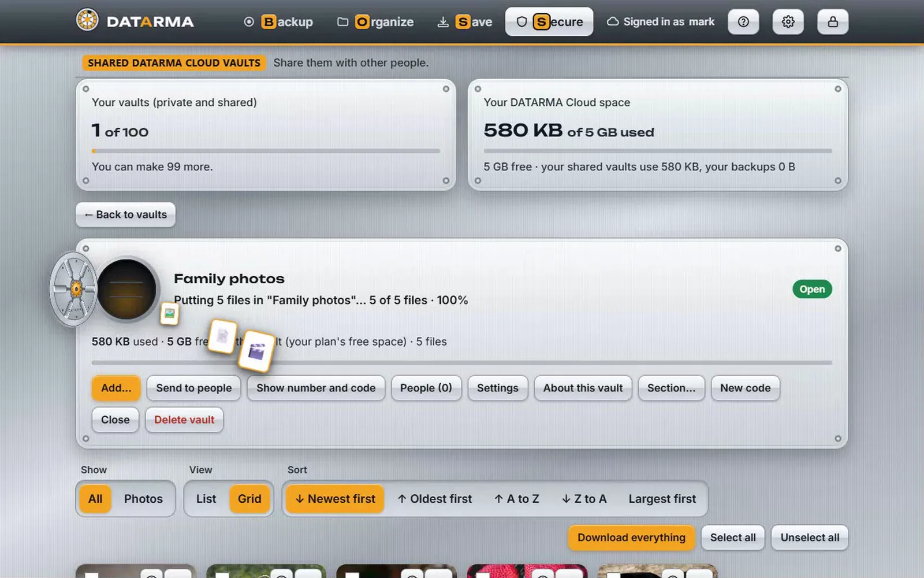Open the Add... menu button
Screen dimensions: 924x578
point(116,388)
